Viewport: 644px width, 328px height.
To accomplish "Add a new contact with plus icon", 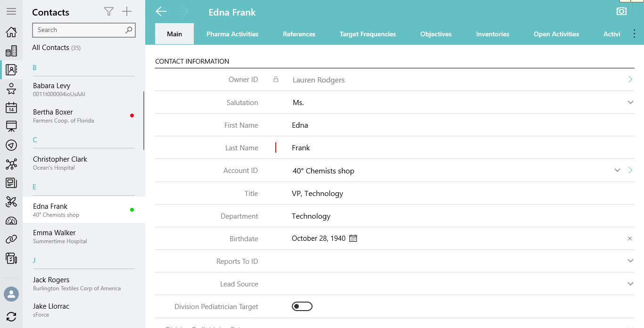I will click(x=127, y=12).
